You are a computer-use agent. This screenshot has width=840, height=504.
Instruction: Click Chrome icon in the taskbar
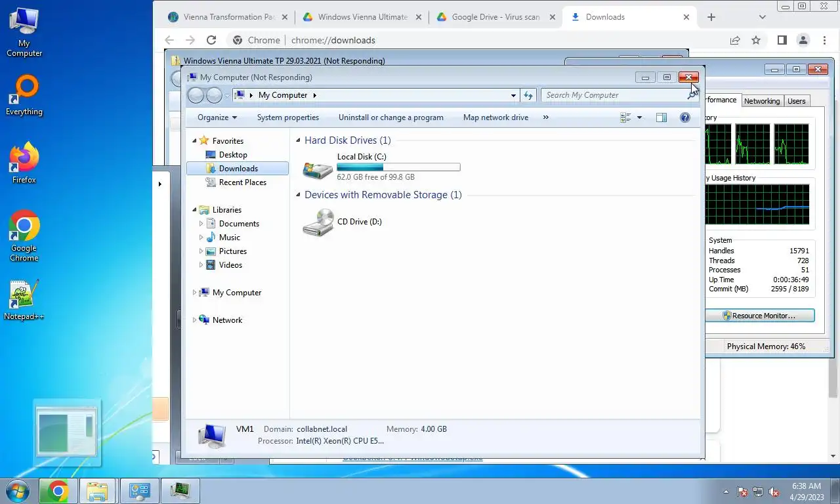pyautogui.click(x=58, y=491)
